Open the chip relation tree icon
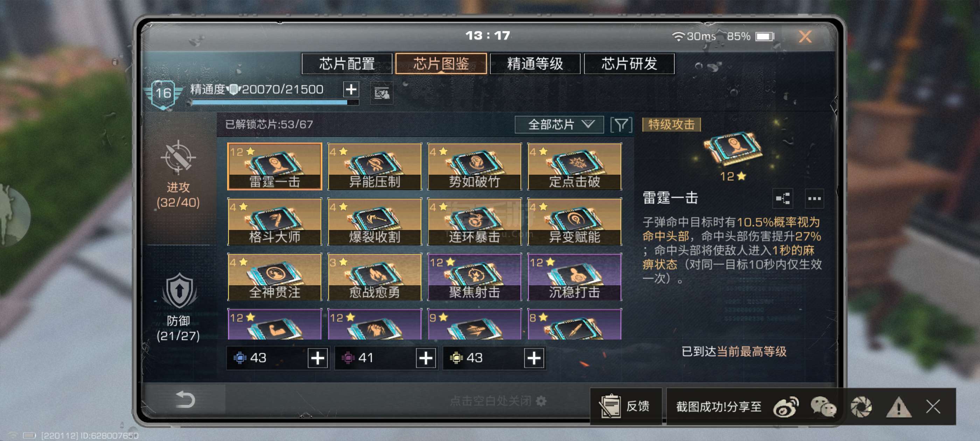The height and width of the screenshot is (441, 980). pos(783,198)
